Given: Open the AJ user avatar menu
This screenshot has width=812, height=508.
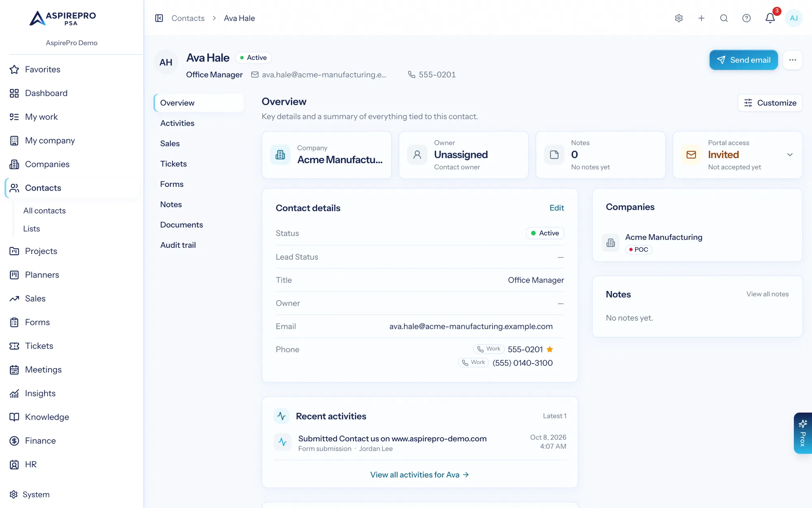Looking at the screenshot, I should [x=794, y=18].
